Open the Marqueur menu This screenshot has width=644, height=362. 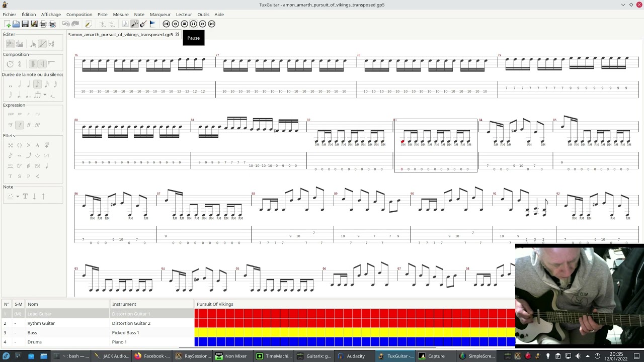[x=160, y=15]
